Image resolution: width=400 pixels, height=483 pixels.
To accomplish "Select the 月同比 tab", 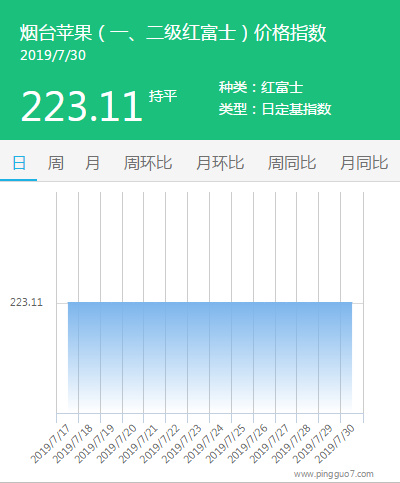I will pos(364,163).
